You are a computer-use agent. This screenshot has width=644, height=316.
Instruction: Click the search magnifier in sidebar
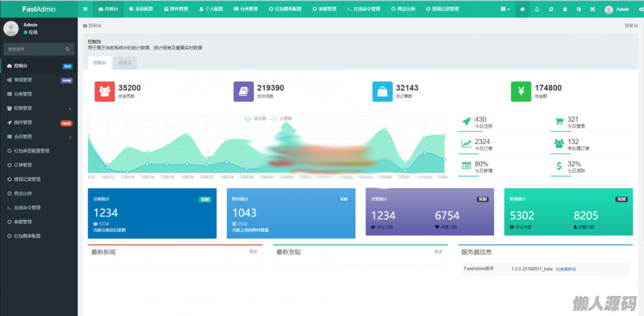68,49
